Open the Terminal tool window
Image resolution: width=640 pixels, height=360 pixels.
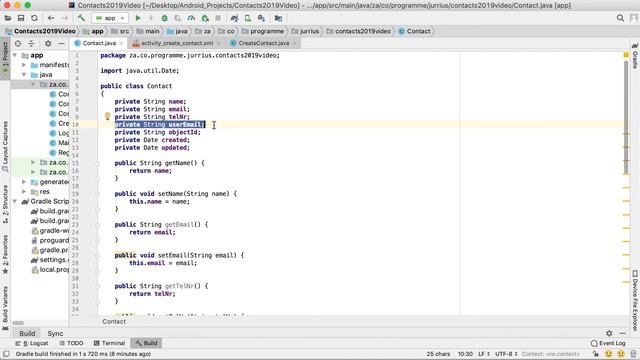point(109,343)
